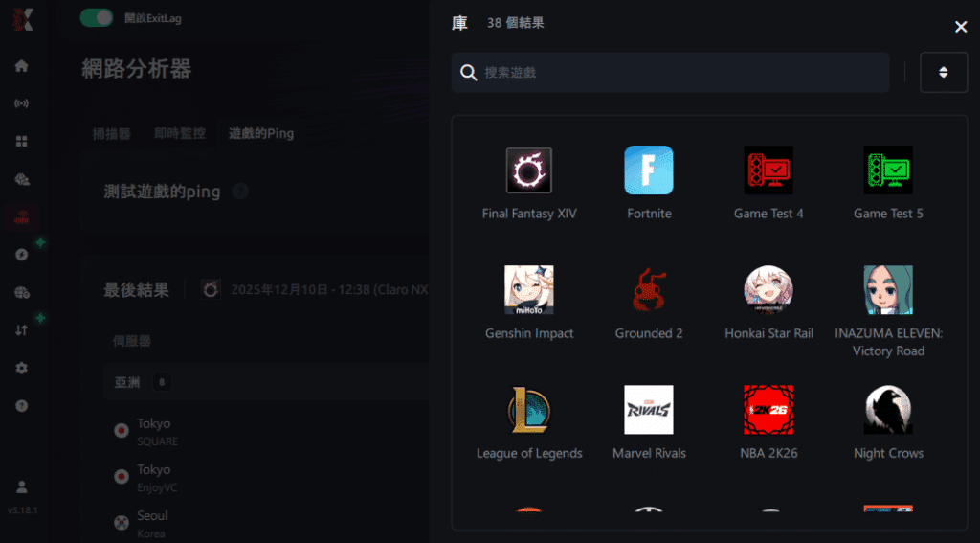
Task: Choose Fortnite from the library
Action: coord(649,170)
